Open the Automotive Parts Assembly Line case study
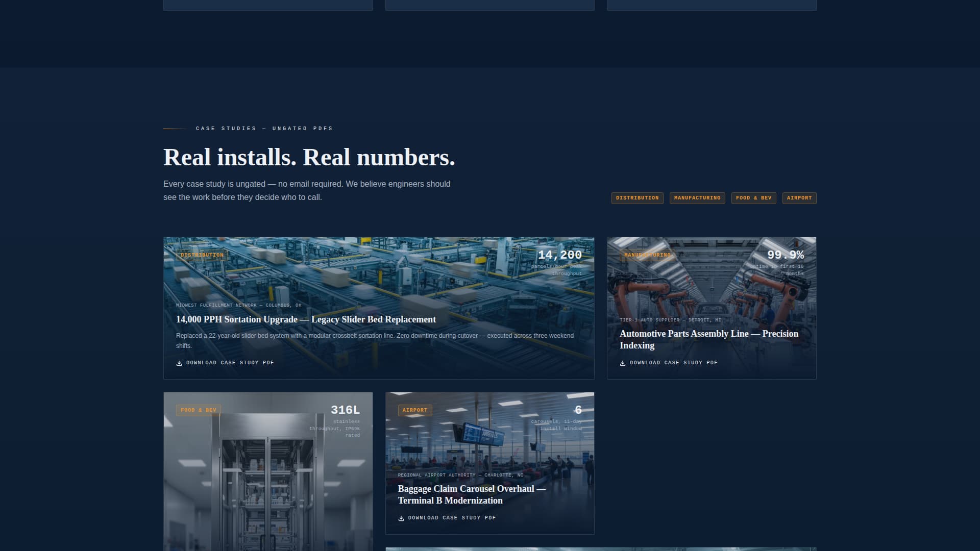 [708, 339]
